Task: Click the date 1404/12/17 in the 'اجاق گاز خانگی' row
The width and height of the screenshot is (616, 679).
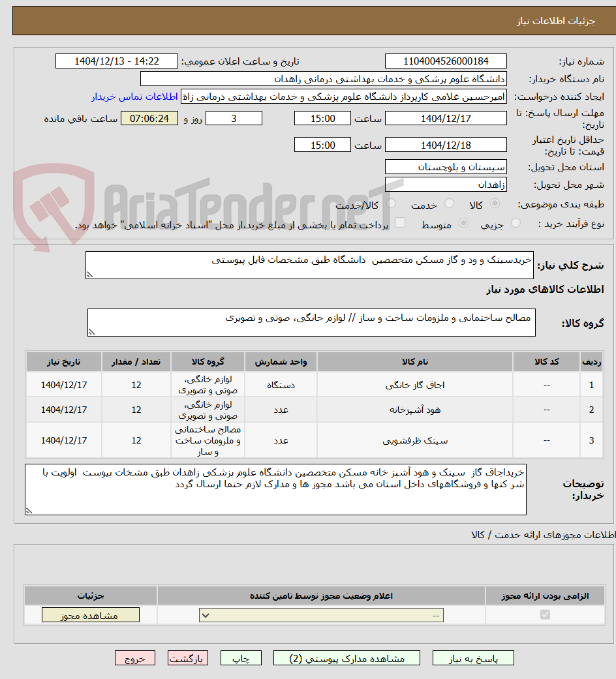Action: pyautogui.click(x=64, y=385)
